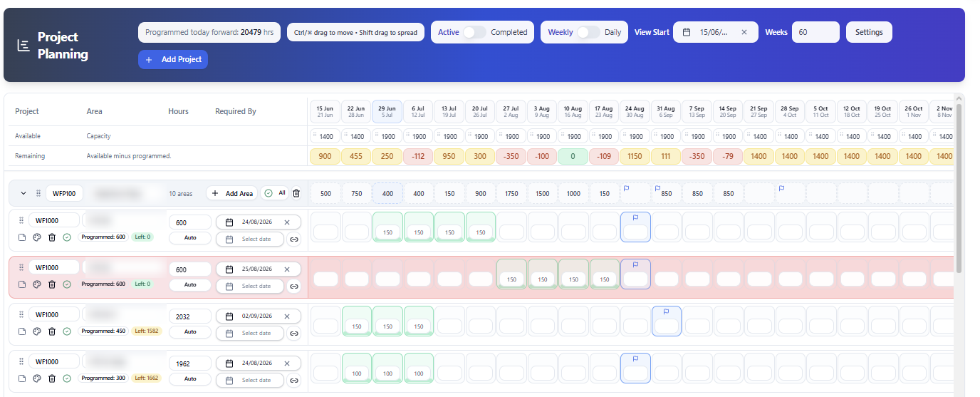This screenshot has height=397, width=980.
Task: Clear the View Start date with X
Action: pos(744,32)
